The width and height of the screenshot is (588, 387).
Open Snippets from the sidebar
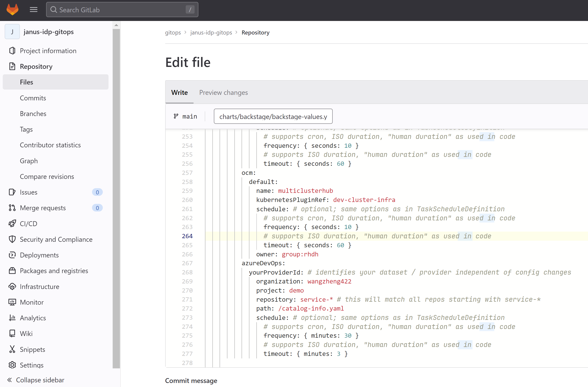tap(32, 349)
